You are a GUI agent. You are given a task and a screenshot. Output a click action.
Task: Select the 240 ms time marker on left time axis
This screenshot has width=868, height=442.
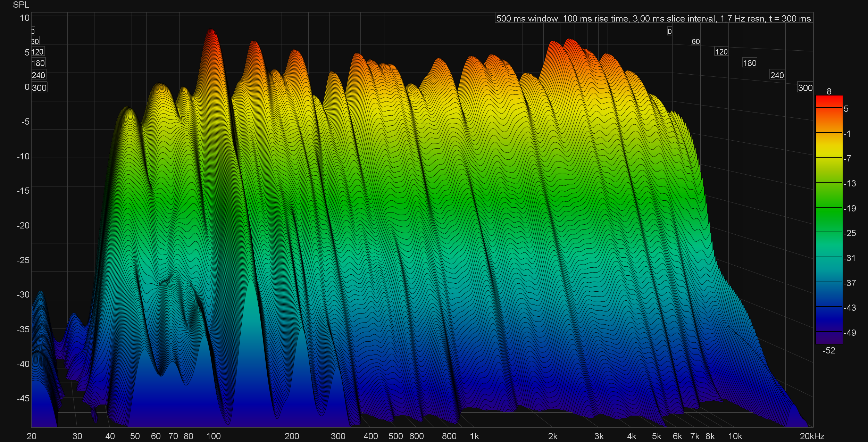(x=38, y=75)
